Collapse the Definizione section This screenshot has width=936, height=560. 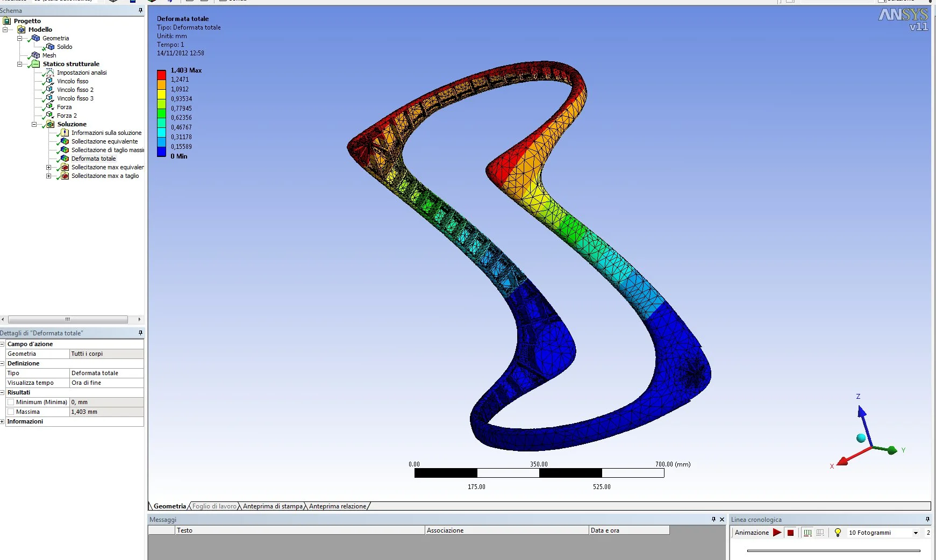[2, 363]
